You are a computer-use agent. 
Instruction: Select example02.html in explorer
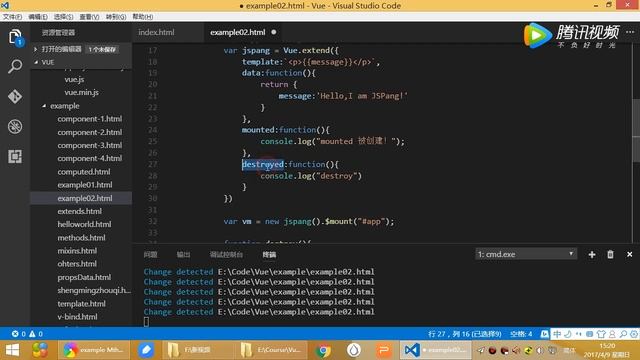point(84,198)
